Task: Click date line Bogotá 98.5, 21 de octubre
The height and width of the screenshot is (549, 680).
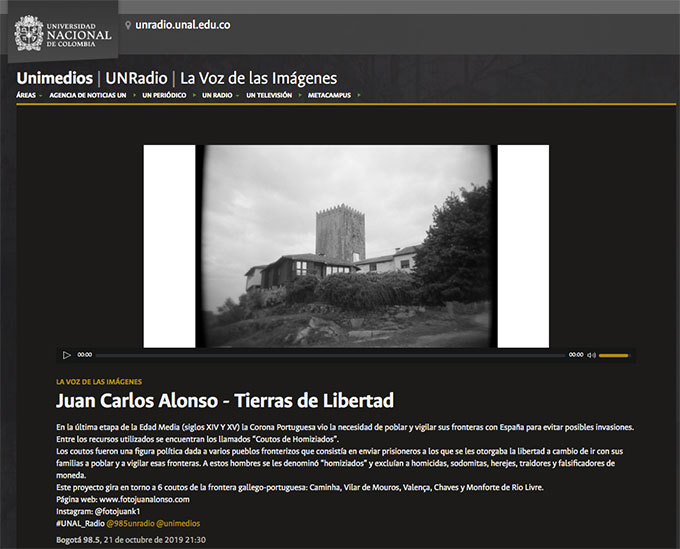Action: (131, 540)
